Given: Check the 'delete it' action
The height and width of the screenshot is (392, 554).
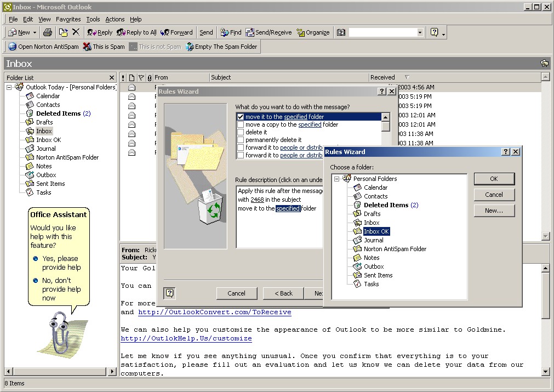Looking at the screenshot, I should pos(241,132).
